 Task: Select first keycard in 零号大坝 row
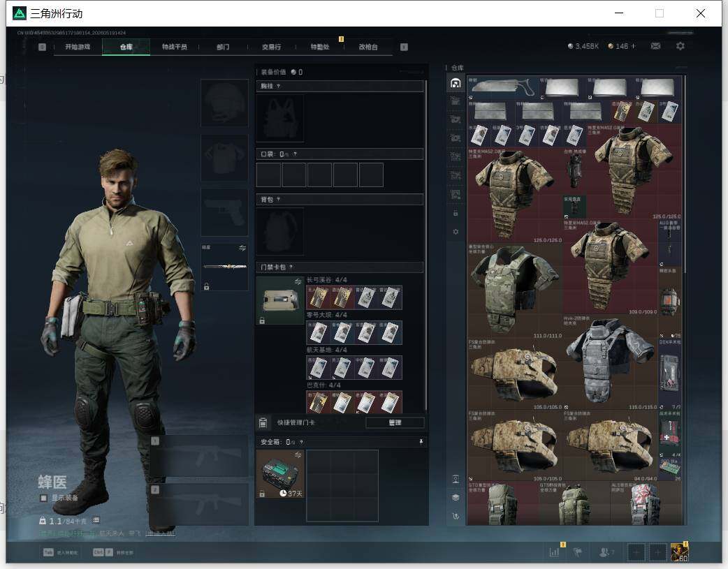(318, 333)
